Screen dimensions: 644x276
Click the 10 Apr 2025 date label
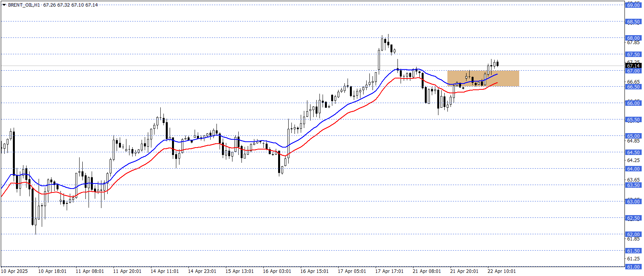tap(14, 271)
